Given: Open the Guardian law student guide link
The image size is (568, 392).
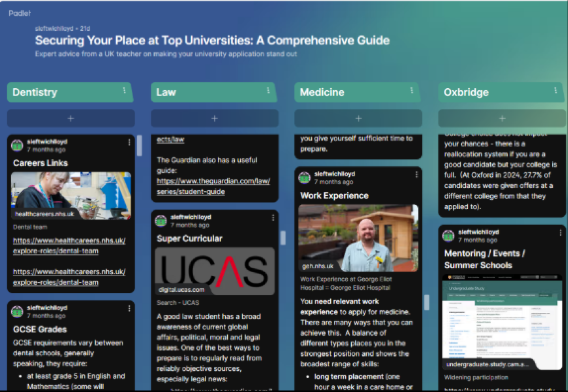Looking at the screenshot, I should (x=213, y=186).
